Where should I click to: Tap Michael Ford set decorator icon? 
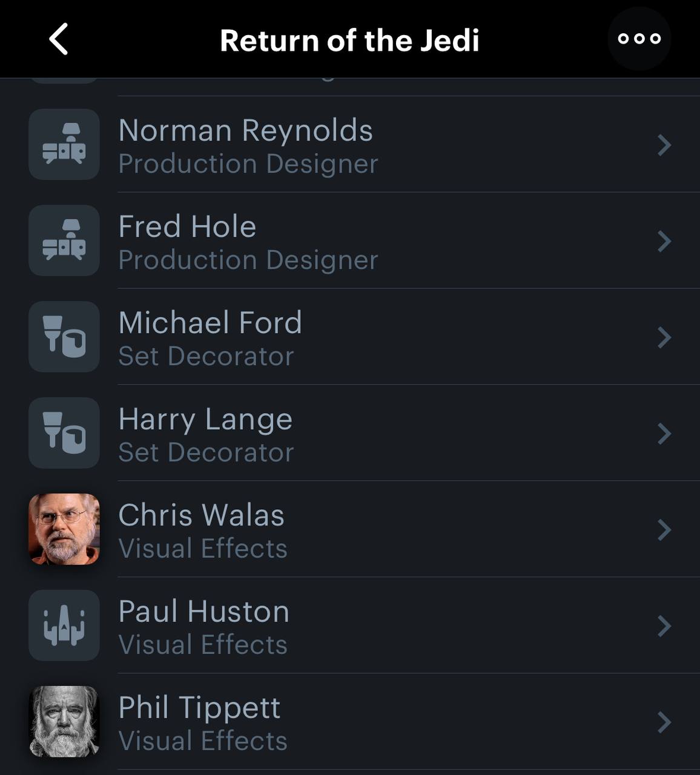(x=64, y=337)
